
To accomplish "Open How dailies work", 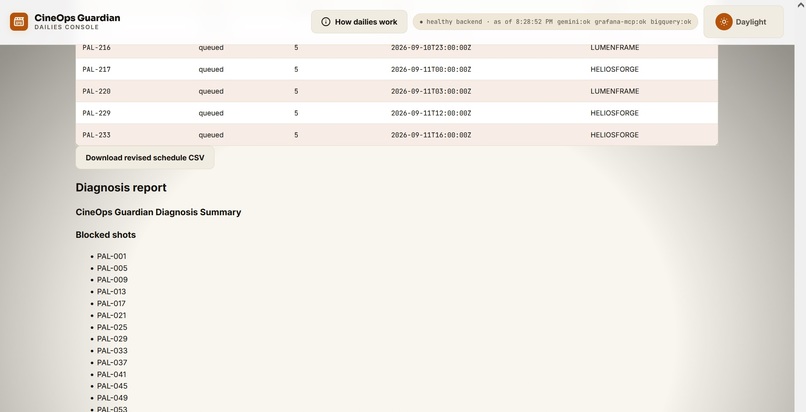I will (359, 22).
